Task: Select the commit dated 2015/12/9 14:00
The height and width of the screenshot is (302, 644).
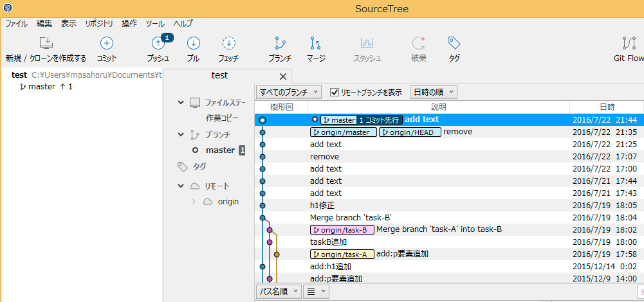Action: click(x=449, y=279)
